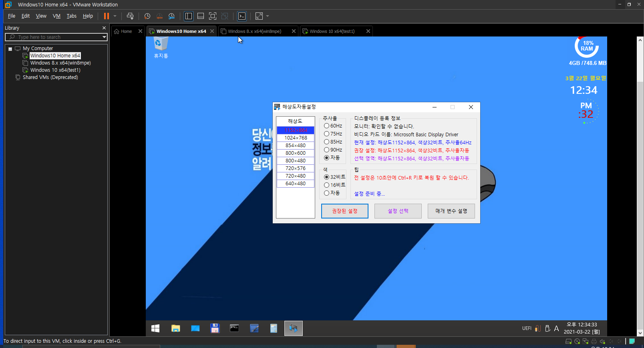644x348 pixels.
Task: Open the File menu
Action: coord(12,16)
